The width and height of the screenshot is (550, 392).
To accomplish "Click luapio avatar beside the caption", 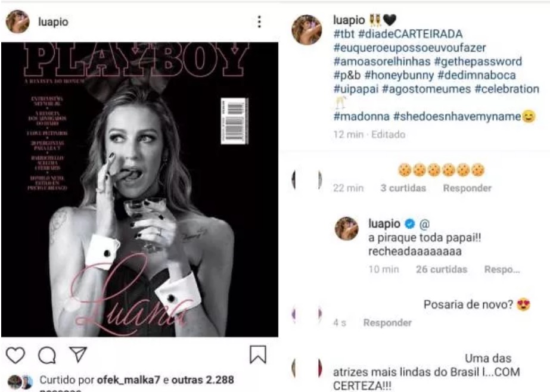I will coord(306,30).
